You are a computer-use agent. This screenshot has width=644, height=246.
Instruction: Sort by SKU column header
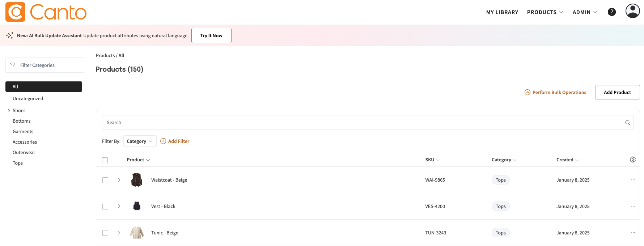point(432,160)
